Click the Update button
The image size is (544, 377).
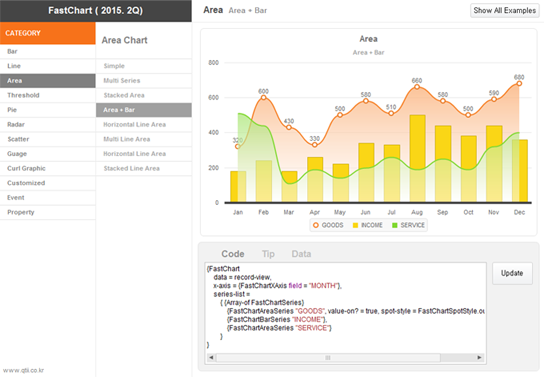pos(512,273)
